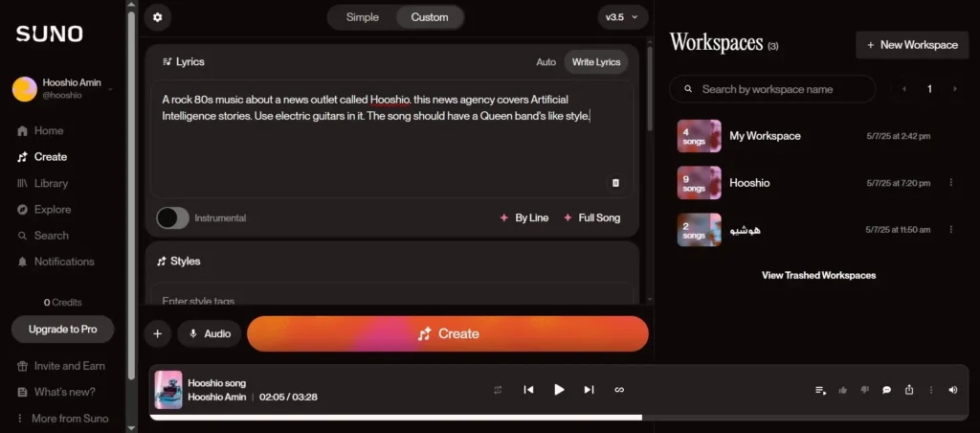Switch to Simple mode tab
Image resolution: width=980 pixels, height=433 pixels.
pyautogui.click(x=363, y=17)
